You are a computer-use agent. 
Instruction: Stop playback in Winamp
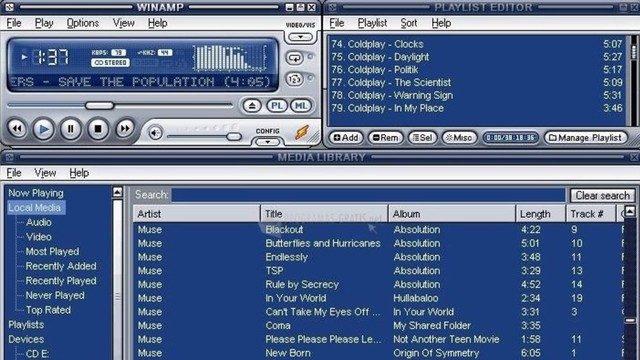tap(98, 129)
